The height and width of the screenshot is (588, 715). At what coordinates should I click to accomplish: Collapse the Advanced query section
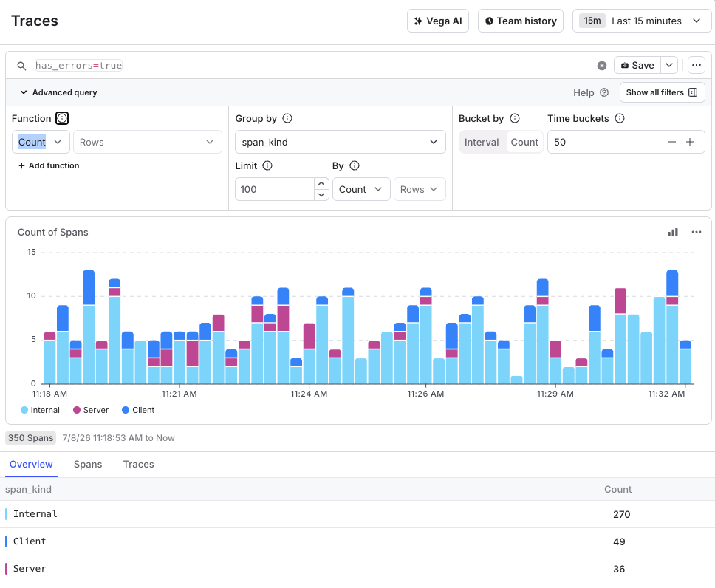58,92
